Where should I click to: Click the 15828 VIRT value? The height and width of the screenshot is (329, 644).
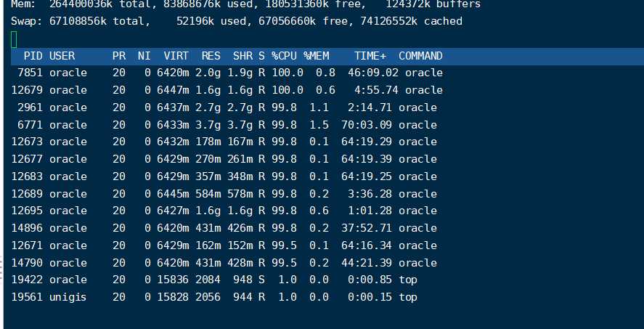(173, 297)
